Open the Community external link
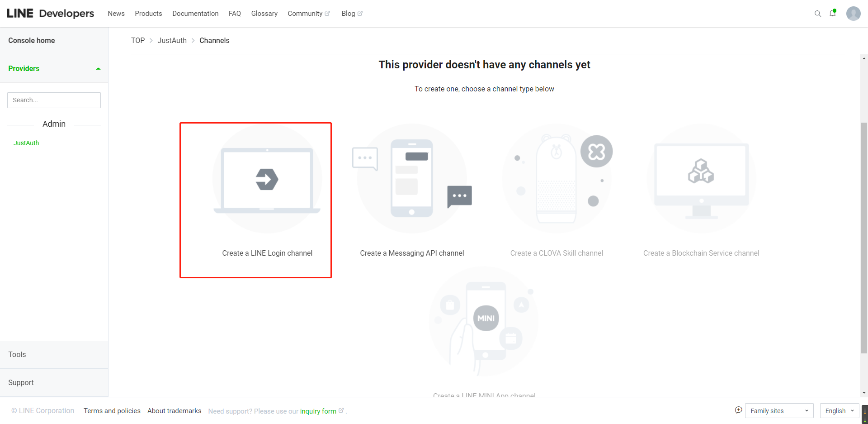Screen dimensions: 868x424 [x=309, y=14]
